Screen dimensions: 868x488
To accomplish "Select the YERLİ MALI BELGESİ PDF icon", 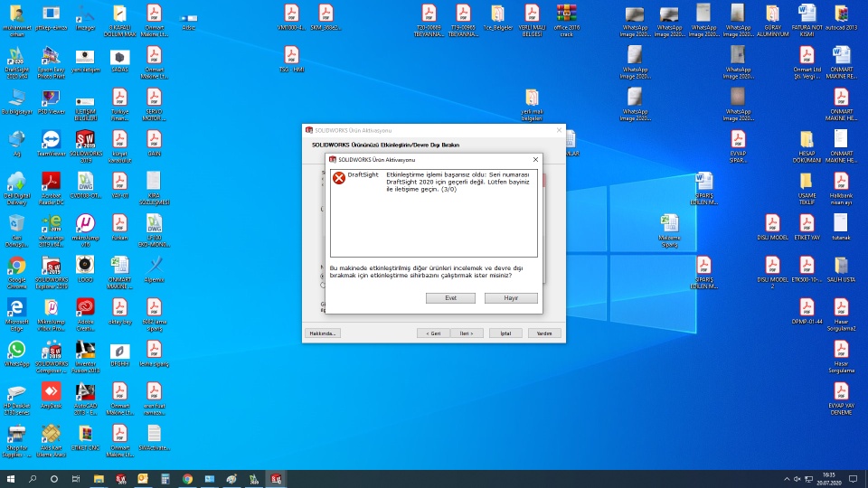I will click(x=532, y=20).
